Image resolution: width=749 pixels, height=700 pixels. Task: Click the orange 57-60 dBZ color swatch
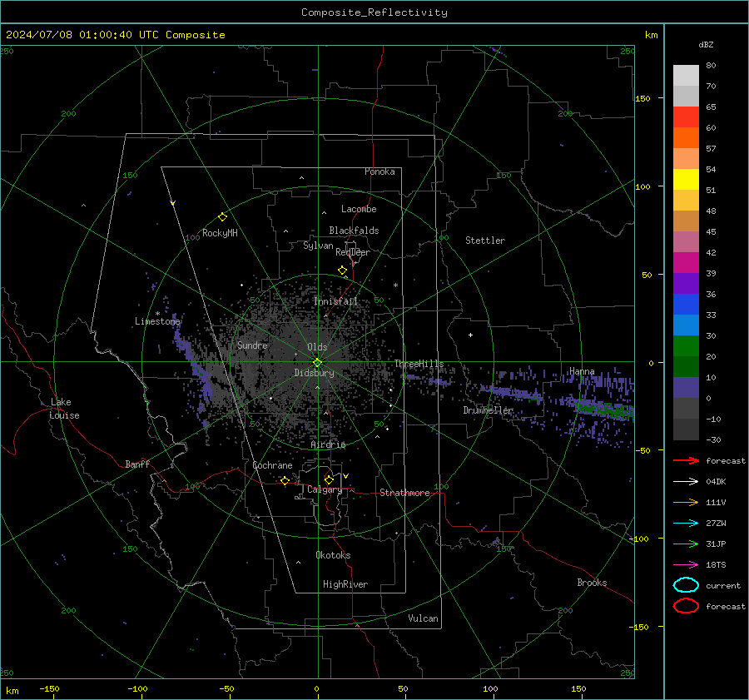(x=686, y=138)
